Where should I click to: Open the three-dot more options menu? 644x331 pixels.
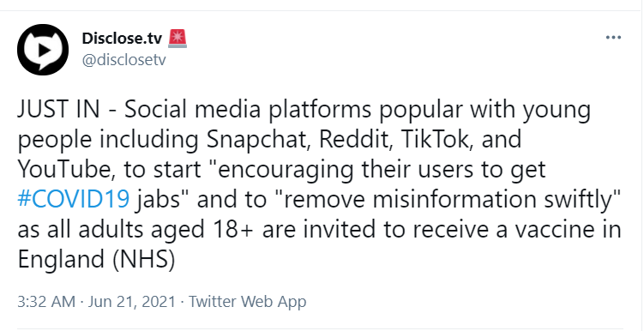click(613, 38)
